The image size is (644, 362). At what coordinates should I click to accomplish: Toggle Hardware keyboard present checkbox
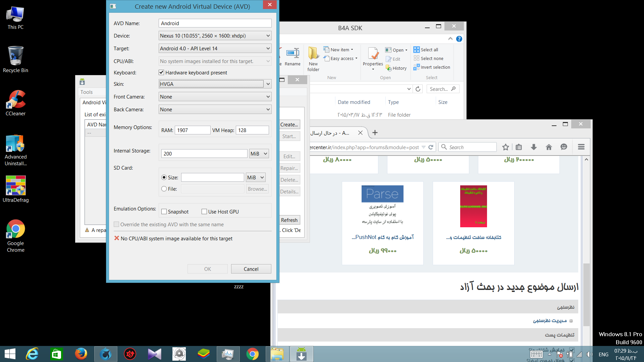click(161, 72)
